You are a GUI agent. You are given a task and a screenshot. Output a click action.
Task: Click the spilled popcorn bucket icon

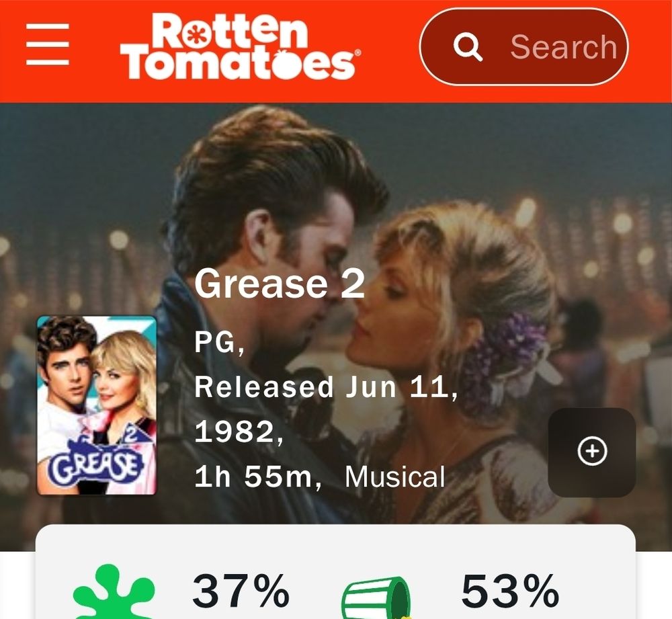pyautogui.click(x=376, y=598)
